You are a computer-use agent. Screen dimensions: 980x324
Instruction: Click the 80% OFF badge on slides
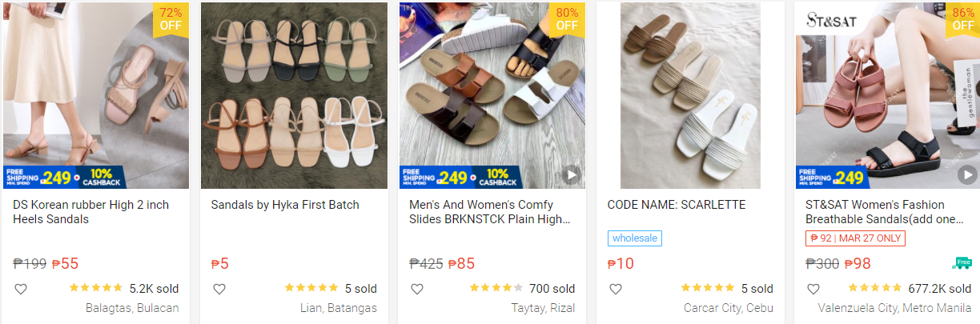point(567,19)
